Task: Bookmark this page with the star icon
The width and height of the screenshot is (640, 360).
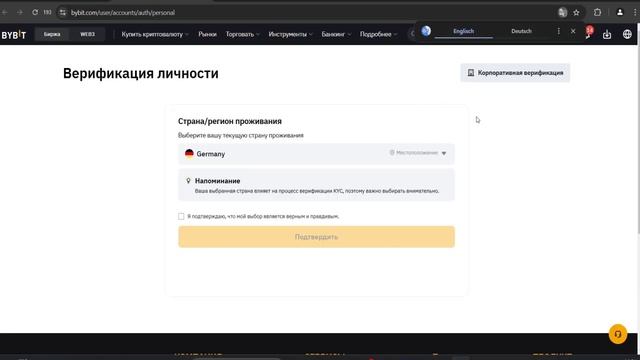Action: (576, 13)
